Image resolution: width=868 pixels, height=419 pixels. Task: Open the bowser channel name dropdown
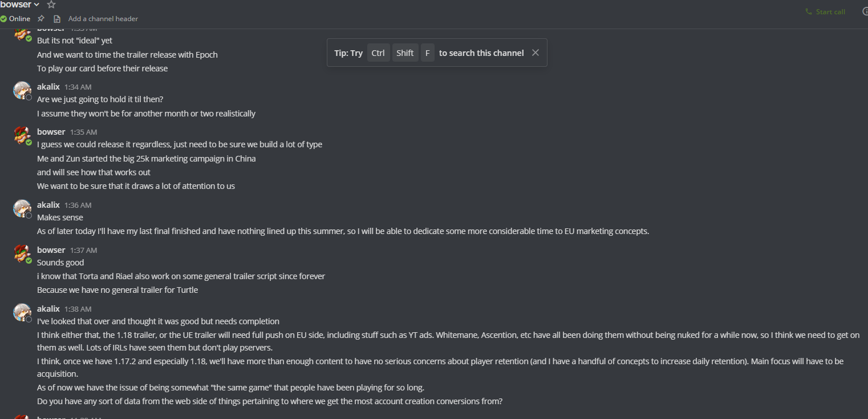tap(20, 5)
